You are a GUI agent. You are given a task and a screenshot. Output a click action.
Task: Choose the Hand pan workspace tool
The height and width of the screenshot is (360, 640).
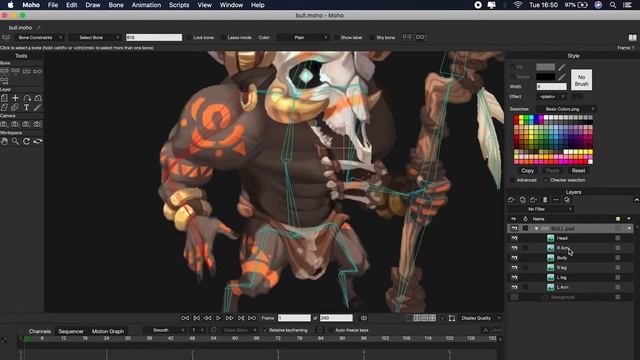(4, 141)
